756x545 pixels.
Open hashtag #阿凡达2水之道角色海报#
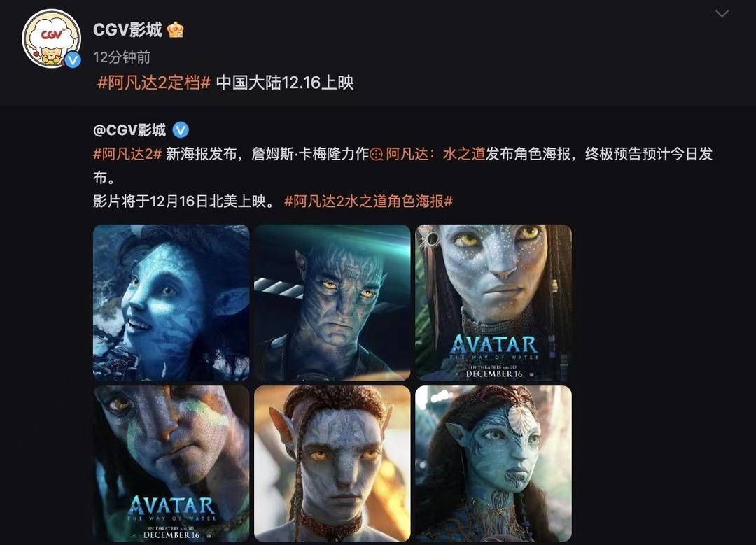[368, 201]
